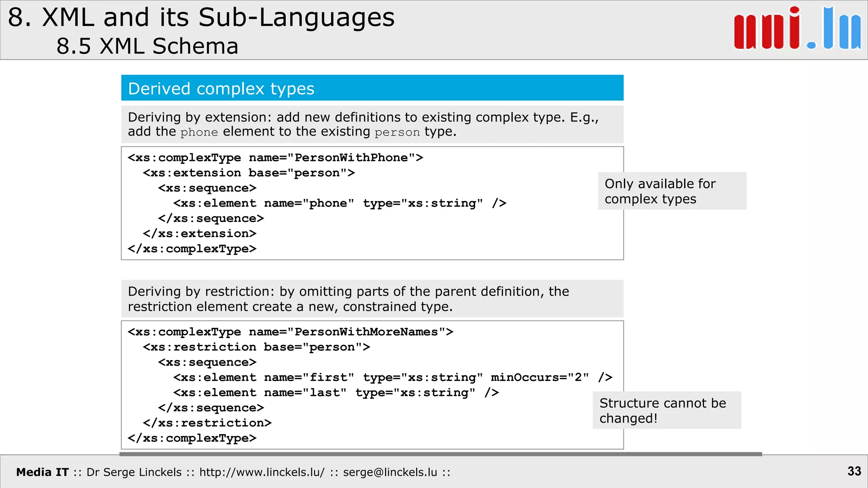Click the note 'Only available for complex types'
Image resolution: width=868 pixels, height=488 pixels.
coord(672,191)
